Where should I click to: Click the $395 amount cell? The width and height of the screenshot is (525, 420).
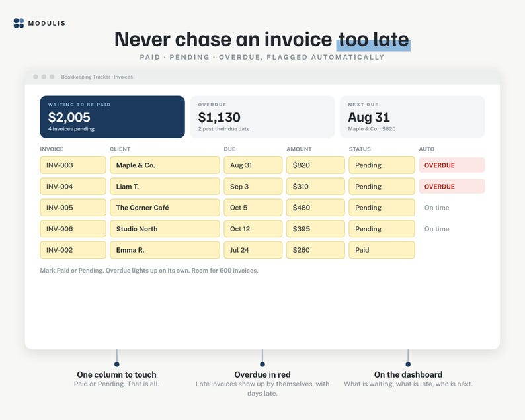(x=315, y=229)
